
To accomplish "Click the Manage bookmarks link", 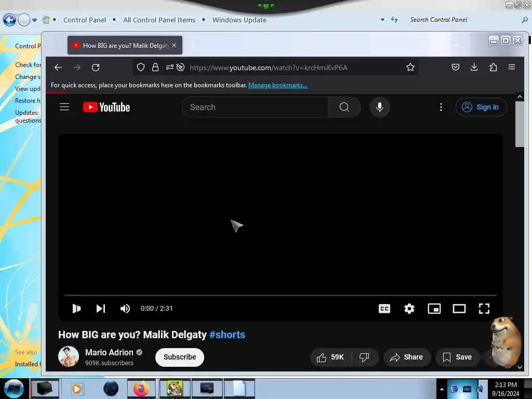I will coord(278,85).
